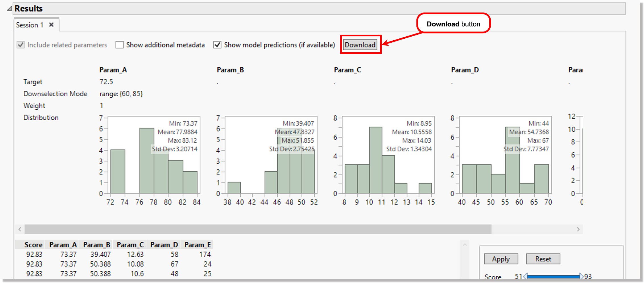Click the horizontal scrollbar left arrow
644x283 pixels.
click(x=20, y=229)
